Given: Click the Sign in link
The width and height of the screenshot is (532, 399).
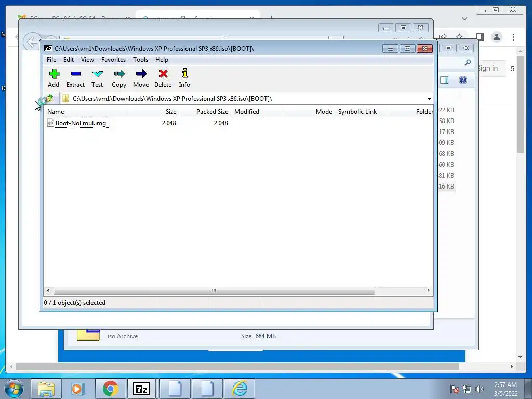Looking at the screenshot, I should 487,68.
